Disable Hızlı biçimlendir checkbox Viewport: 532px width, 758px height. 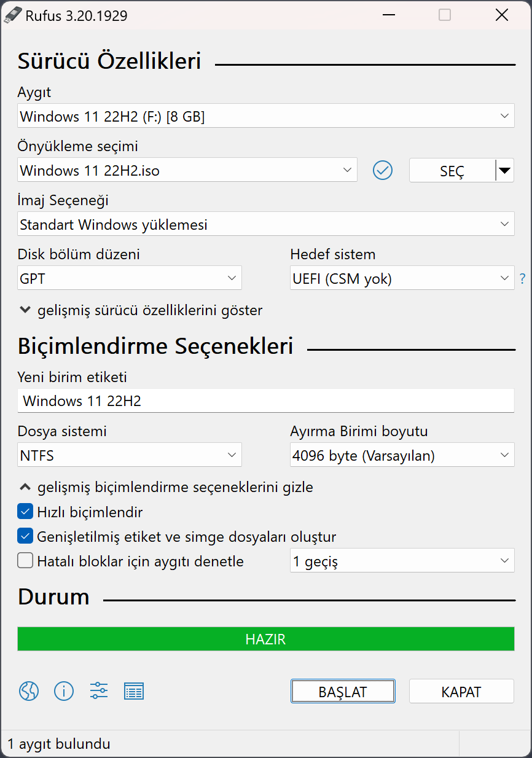click(x=25, y=511)
